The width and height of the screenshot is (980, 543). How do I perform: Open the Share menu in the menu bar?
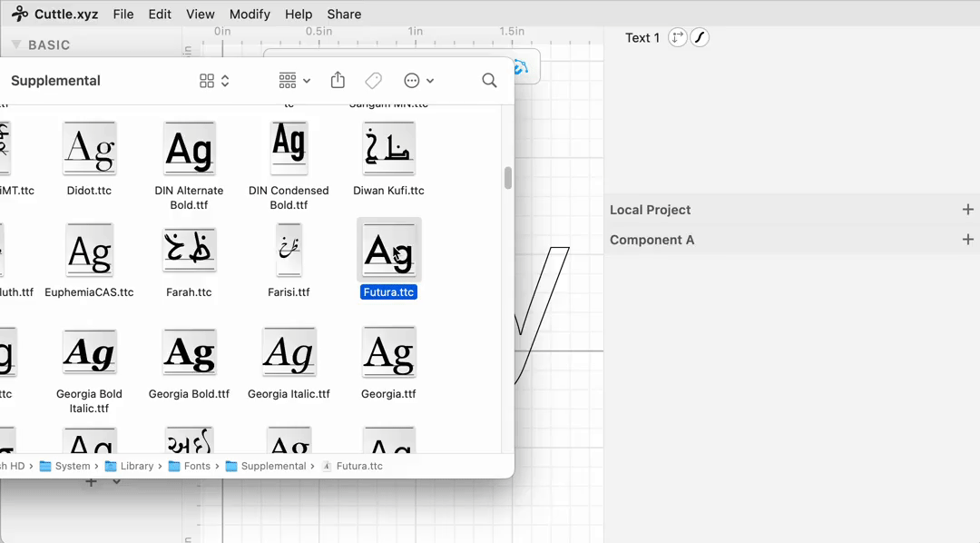[344, 14]
